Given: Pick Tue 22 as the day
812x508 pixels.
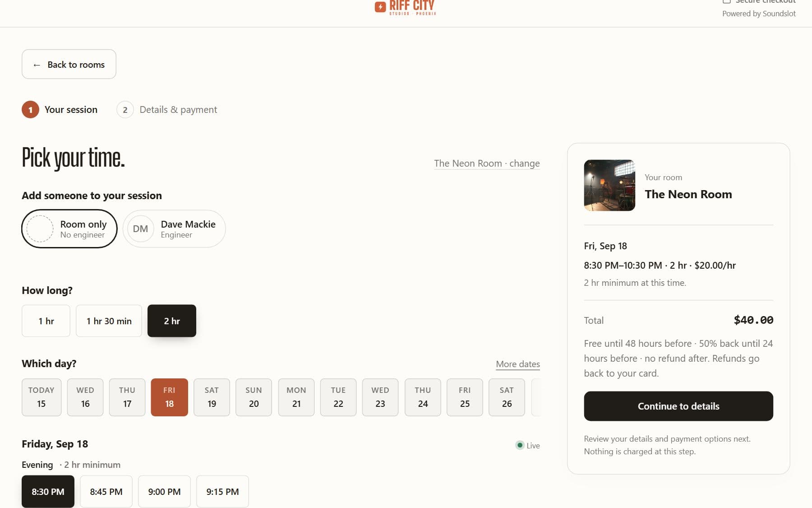Looking at the screenshot, I should click(x=338, y=397).
